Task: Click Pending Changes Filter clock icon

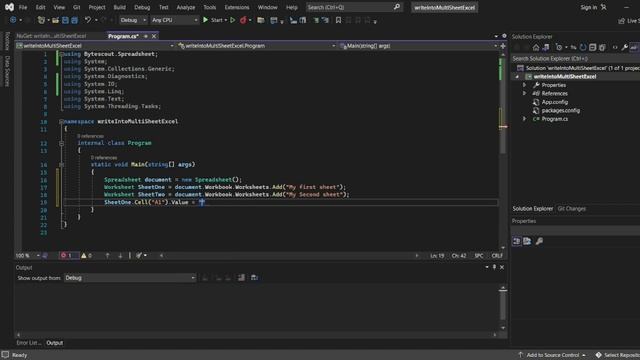Action: click(x=559, y=47)
